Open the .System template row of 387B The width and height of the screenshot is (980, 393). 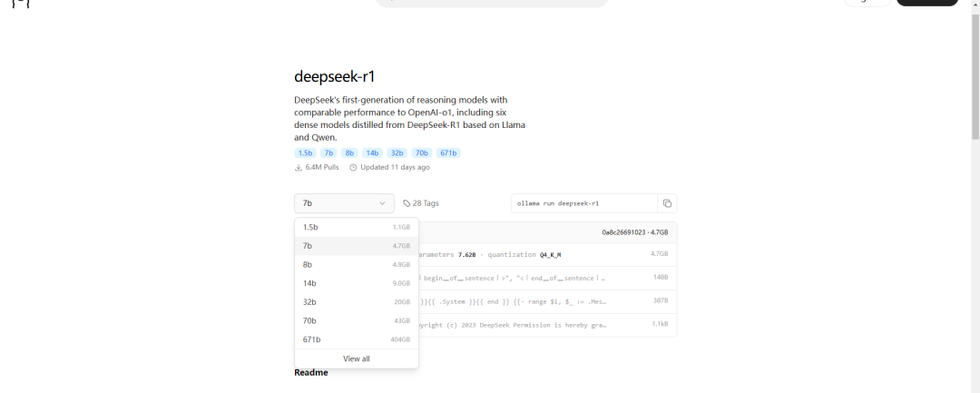tap(548, 301)
